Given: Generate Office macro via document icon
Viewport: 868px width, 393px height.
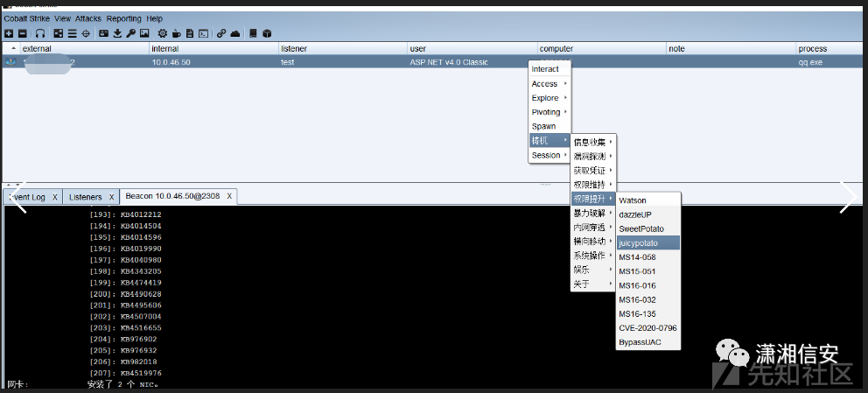Looking at the screenshot, I should [190, 34].
